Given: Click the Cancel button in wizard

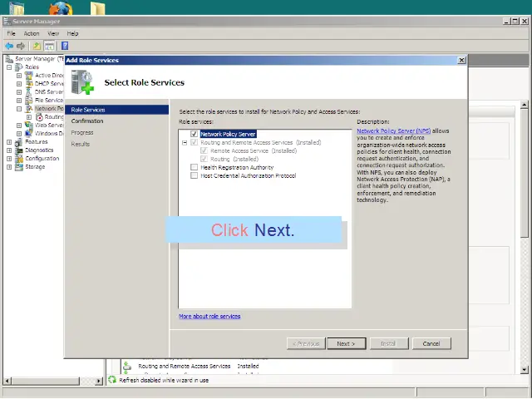Looking at the screenshot, I should click(431, 343).
